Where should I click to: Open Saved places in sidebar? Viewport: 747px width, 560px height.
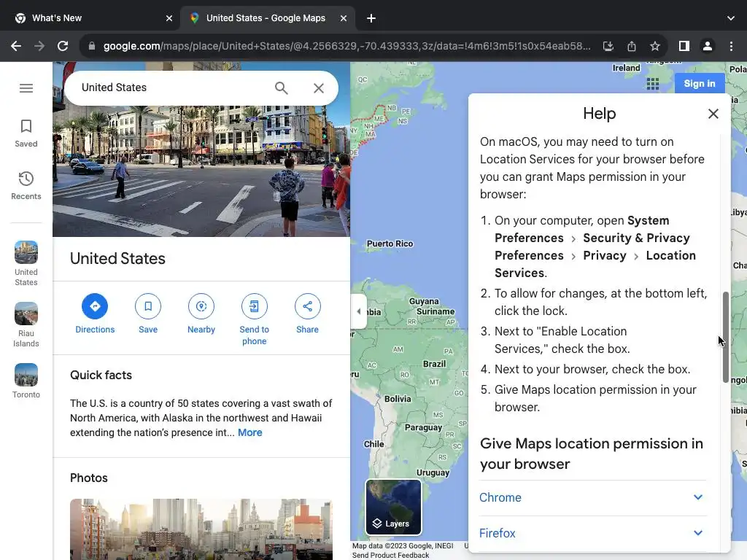26,133
